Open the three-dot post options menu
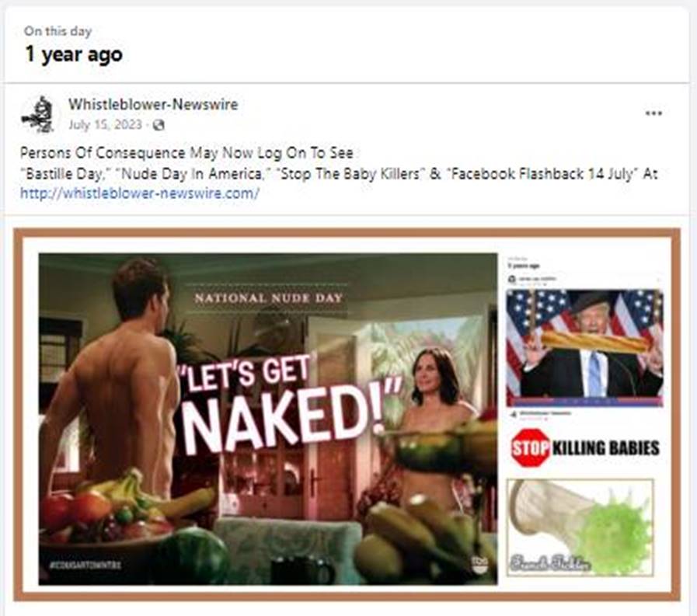Viewport: 697px width, 616px height. pyautogui.click(x=653, y=113)
